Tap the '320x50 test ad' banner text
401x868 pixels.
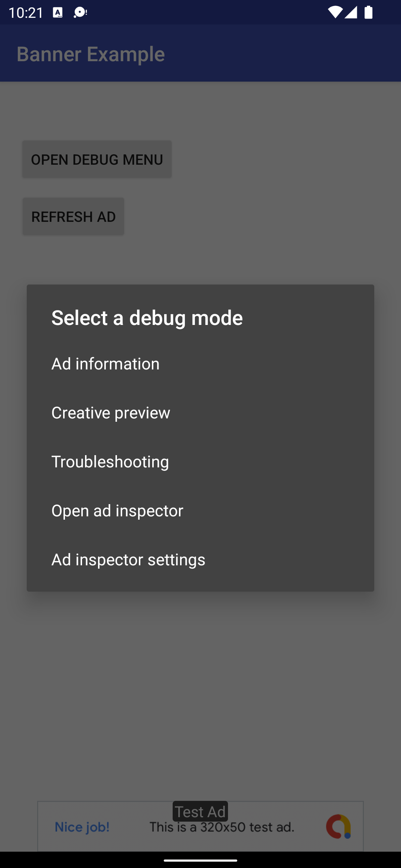[222, 827]
